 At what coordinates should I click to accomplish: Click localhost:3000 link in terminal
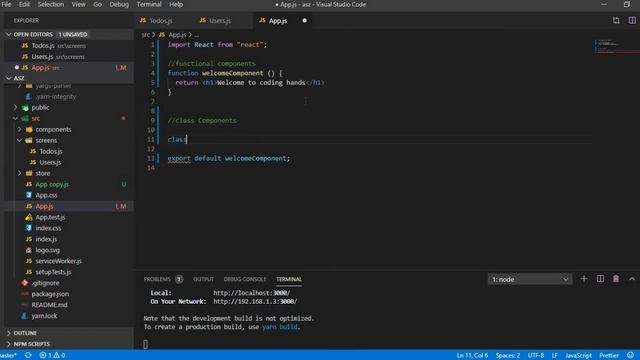click(251, 293)
